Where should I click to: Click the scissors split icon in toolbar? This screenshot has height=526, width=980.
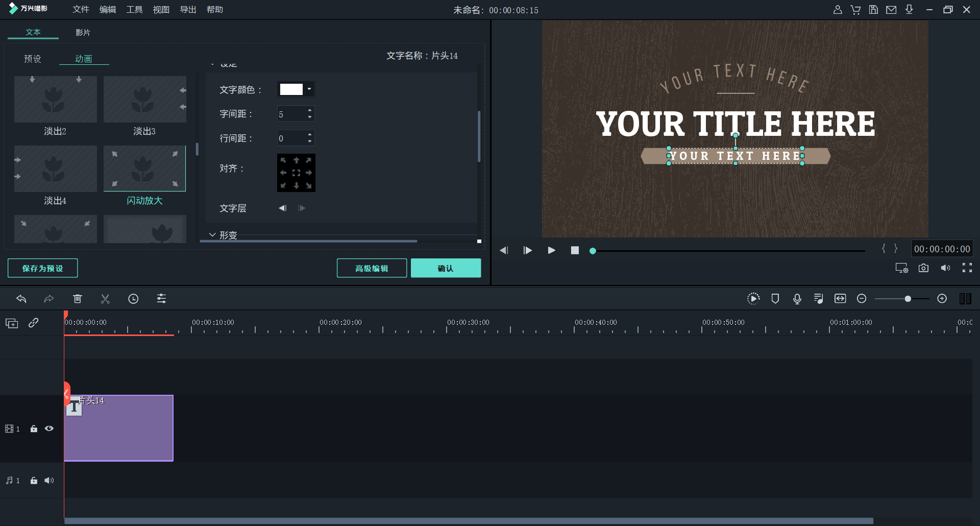click(105, 299)
